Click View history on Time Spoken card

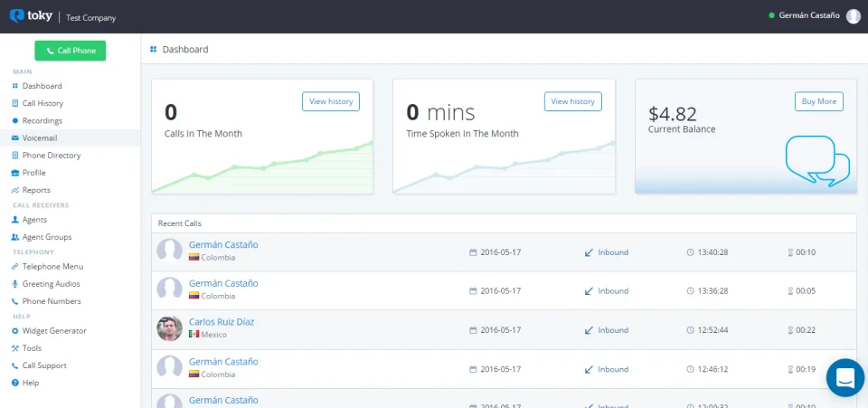[x=573, y=101]
